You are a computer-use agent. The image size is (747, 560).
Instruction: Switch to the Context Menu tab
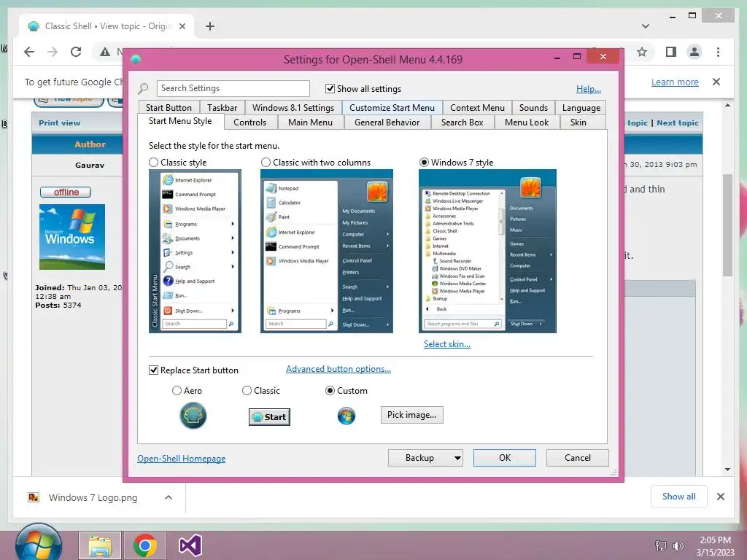click(x=477, y=108)
